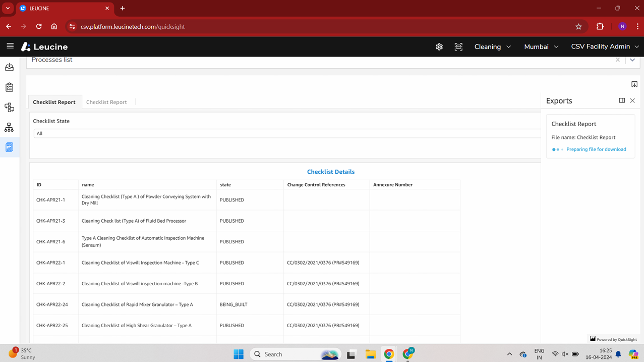
Task: Click the export icon above the Exports panel
Action: coord(634,84)
